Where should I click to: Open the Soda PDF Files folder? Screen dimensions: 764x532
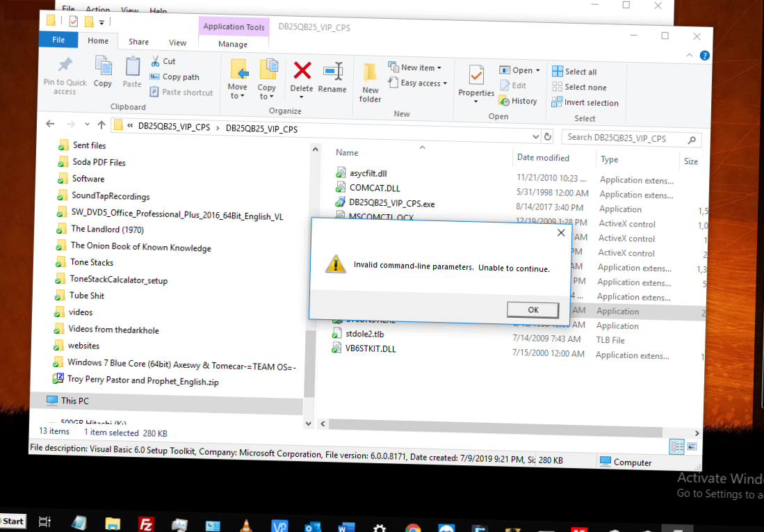(92, 162)
